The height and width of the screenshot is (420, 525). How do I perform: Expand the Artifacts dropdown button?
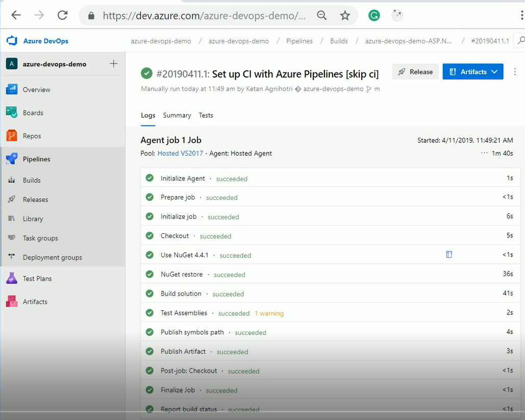tap(473, 72)
